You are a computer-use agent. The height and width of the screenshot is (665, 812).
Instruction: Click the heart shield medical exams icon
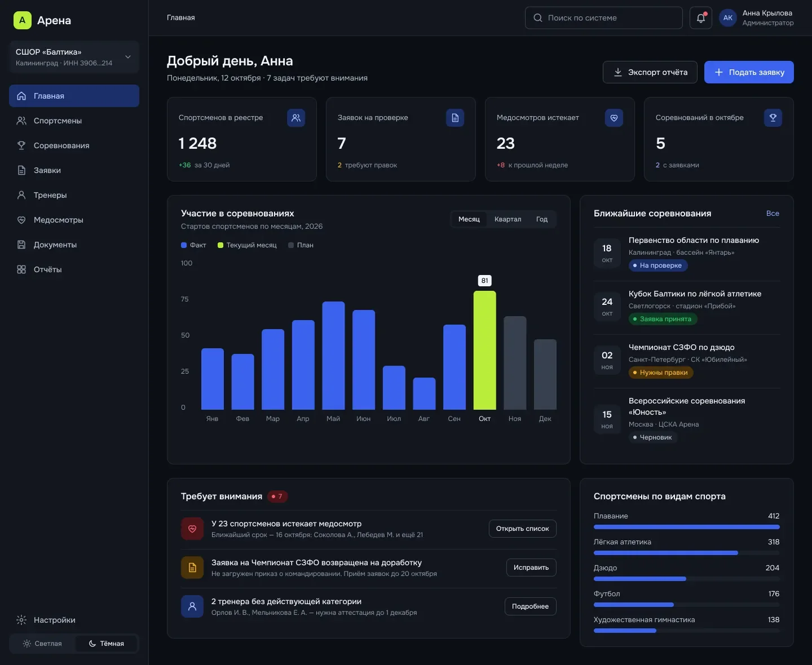(x=614, y=118)
